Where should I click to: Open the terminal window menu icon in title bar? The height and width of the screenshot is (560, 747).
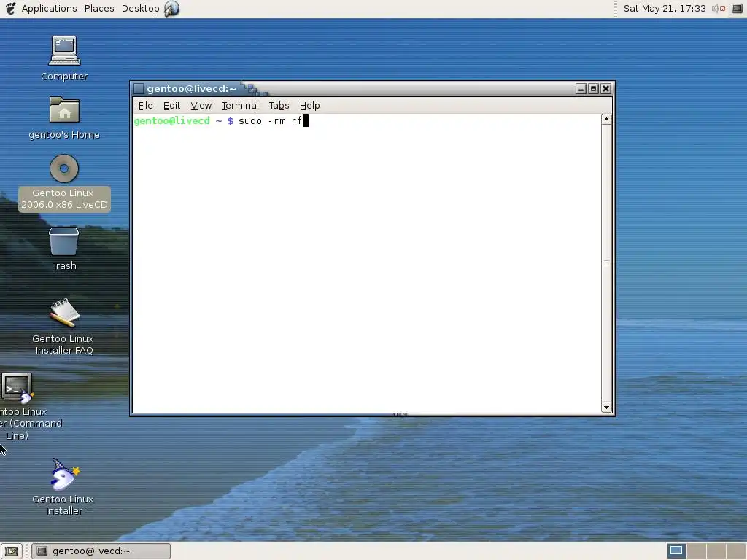[139, 88]
